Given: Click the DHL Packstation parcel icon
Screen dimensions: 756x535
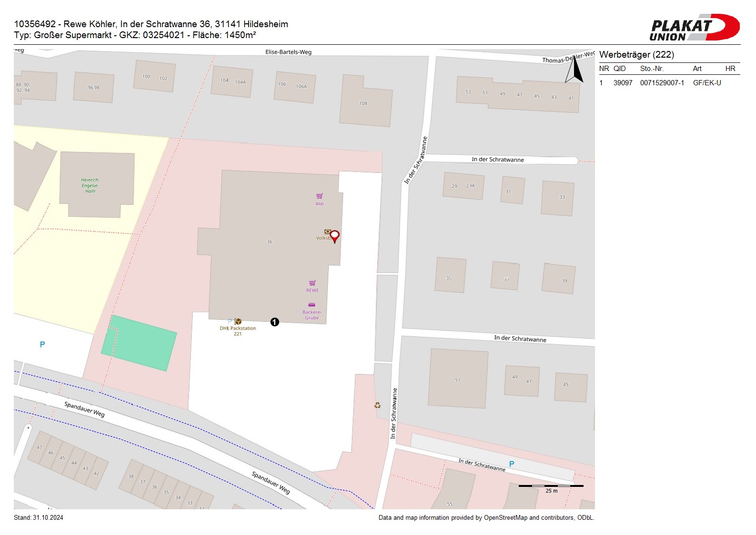Looking at the screenshot, I should [x=238, y=322].
